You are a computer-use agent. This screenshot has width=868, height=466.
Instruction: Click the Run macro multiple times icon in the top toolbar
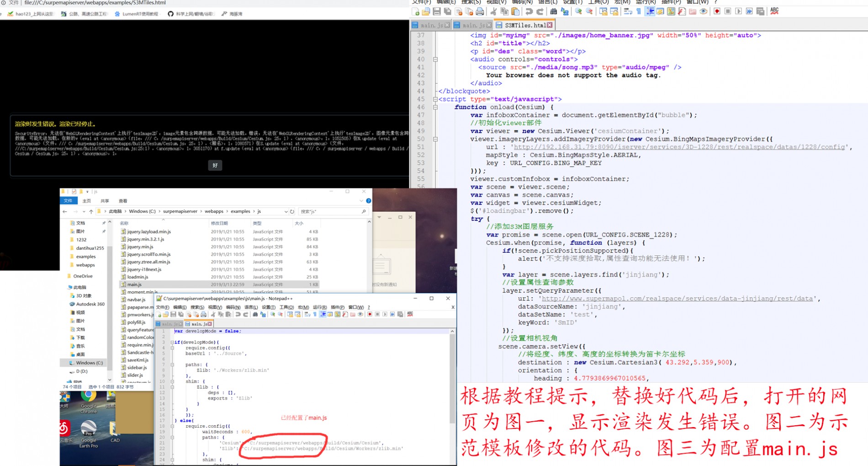point(749,11)
